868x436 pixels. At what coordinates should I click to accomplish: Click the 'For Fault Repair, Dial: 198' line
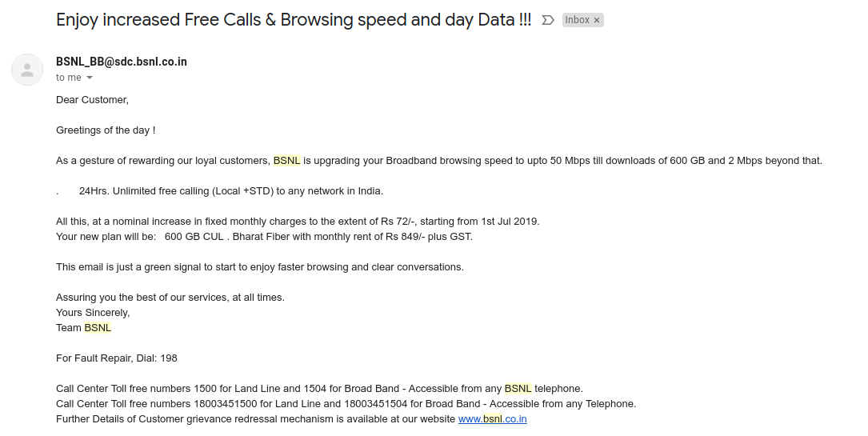pyautogui.click(x=116, y=358)
